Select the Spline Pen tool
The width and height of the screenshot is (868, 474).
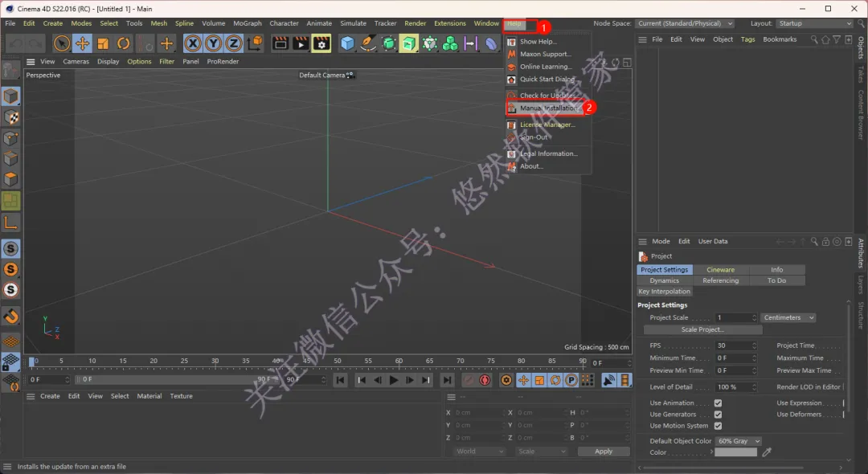[x=367, y=43]
